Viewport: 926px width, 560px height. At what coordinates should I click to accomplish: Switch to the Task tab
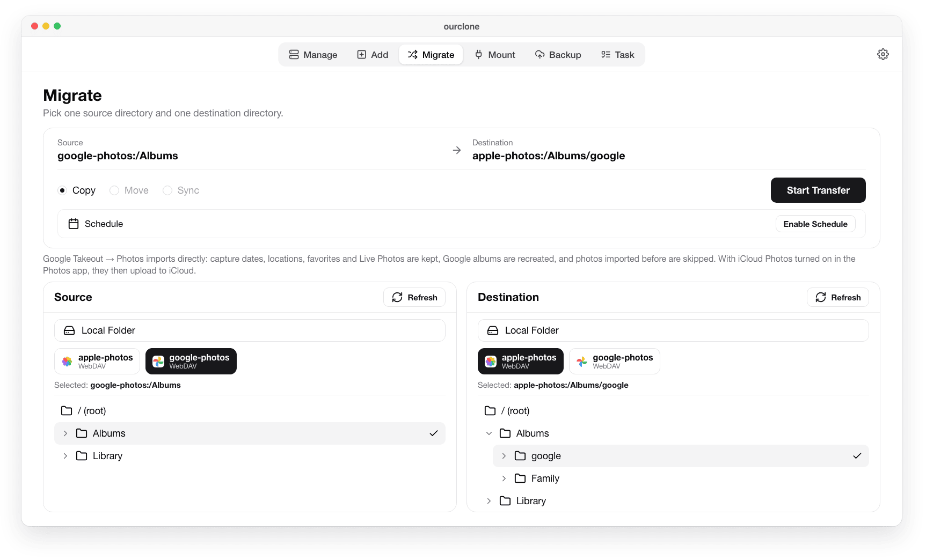tap(618, 55)
